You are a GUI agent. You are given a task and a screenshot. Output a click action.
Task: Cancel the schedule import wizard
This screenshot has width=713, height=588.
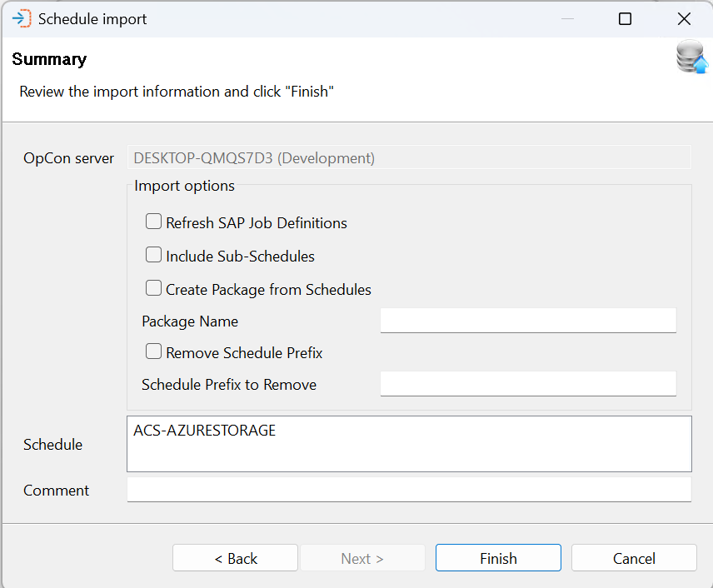(x=634, y=558)
